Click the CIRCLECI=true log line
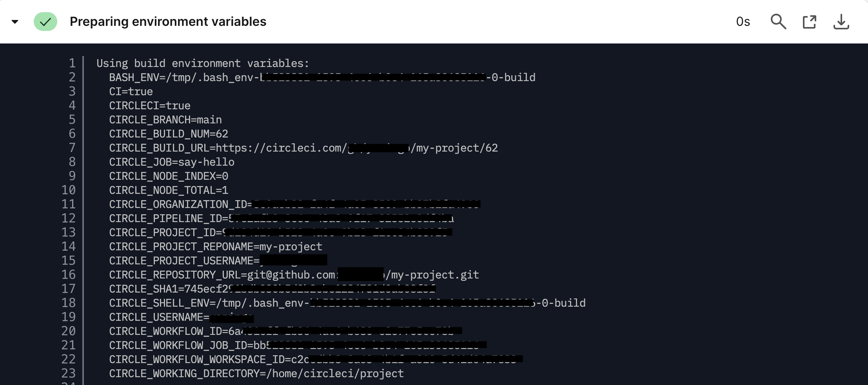Screen dimensions: 868x385 click(x=149, y=105)
